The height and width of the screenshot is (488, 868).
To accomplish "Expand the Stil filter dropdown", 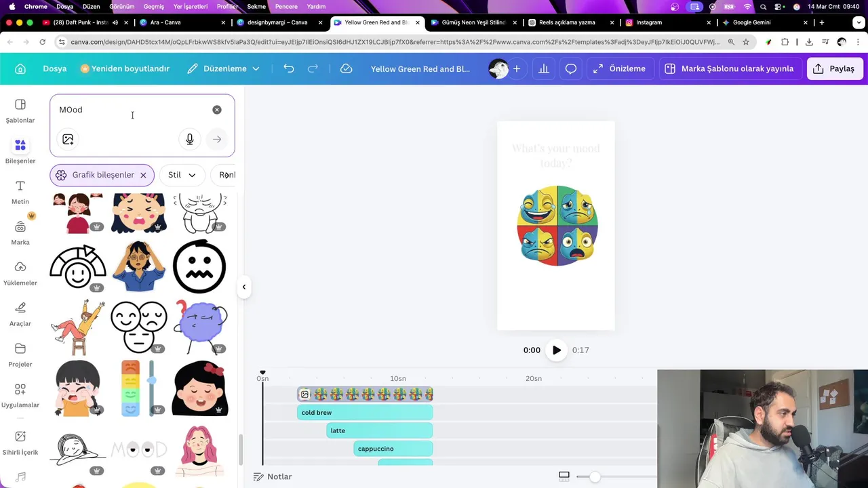I will 182,175.
